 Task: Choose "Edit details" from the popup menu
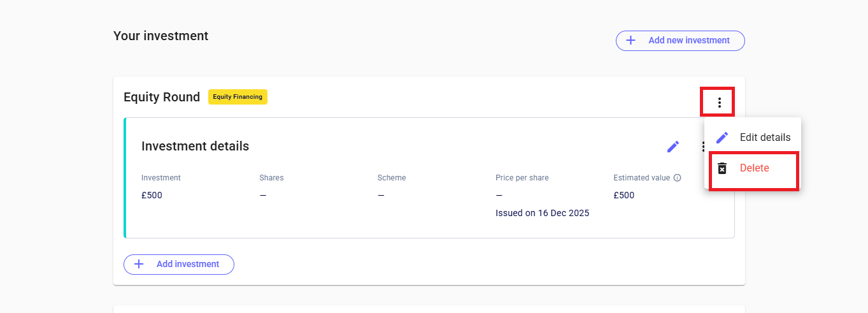[x=764, y=137]
